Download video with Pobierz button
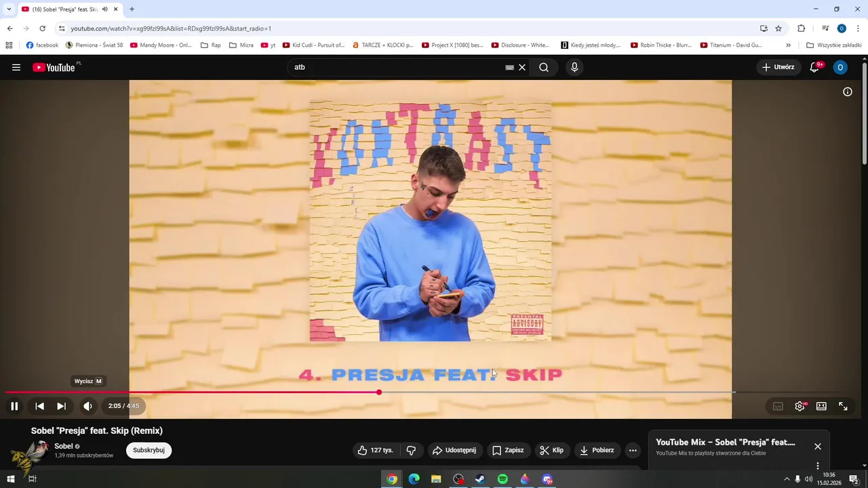Viewport: 868px width, 488px height. (x=597, y=450)
